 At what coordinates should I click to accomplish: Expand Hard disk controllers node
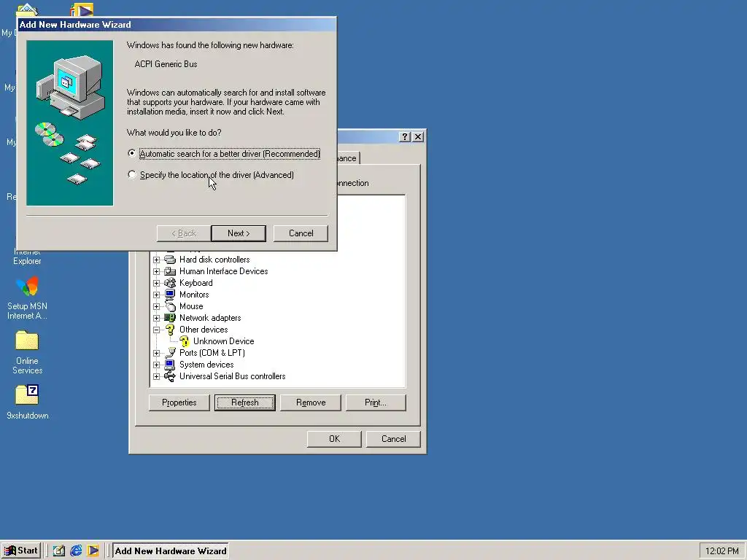click(x=156, y=260)
